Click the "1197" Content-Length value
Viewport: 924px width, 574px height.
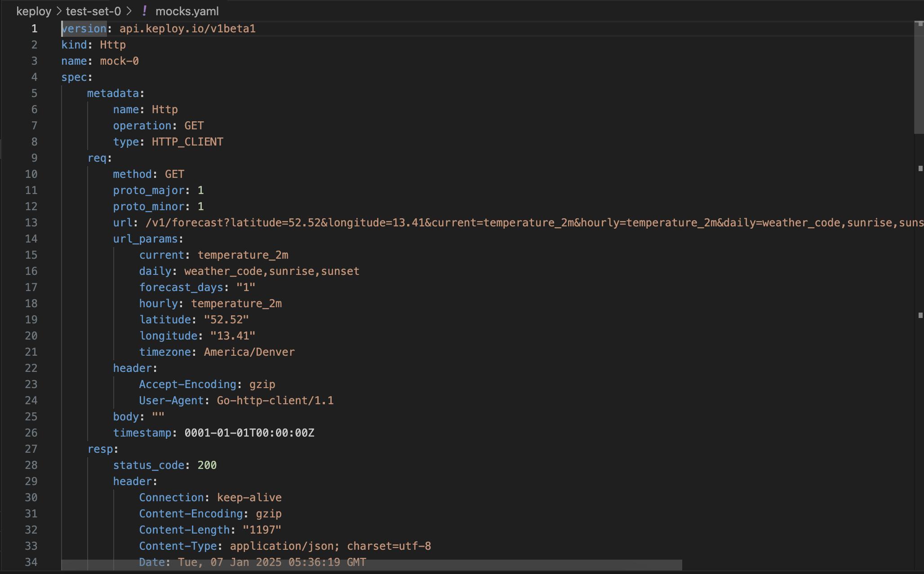(262, 530)
